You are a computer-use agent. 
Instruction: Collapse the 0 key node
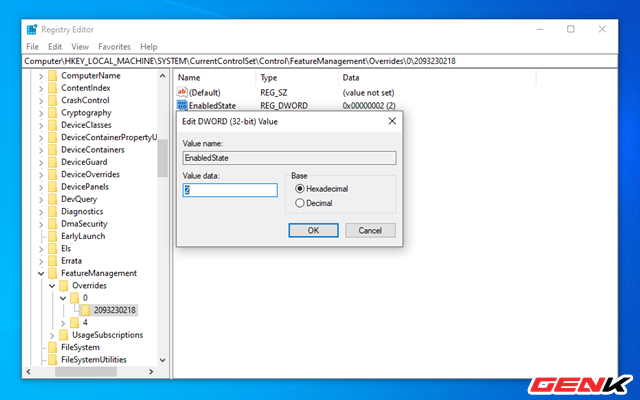(x=63, y=298)
